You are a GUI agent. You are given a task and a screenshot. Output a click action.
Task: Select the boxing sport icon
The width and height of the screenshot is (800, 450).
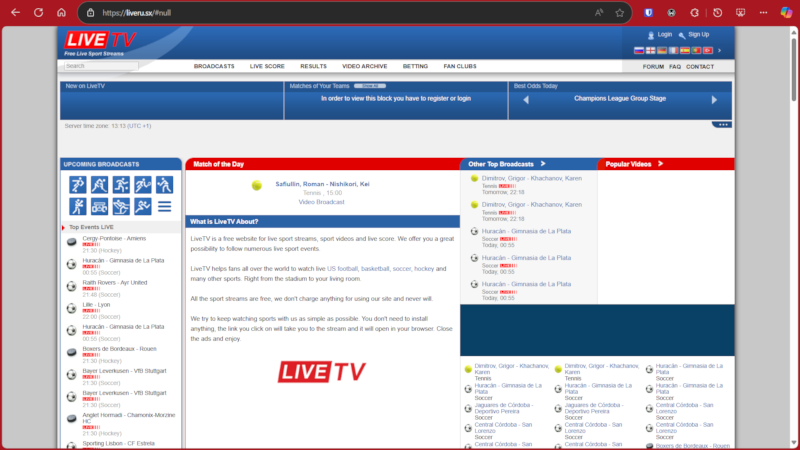(78, 207)
